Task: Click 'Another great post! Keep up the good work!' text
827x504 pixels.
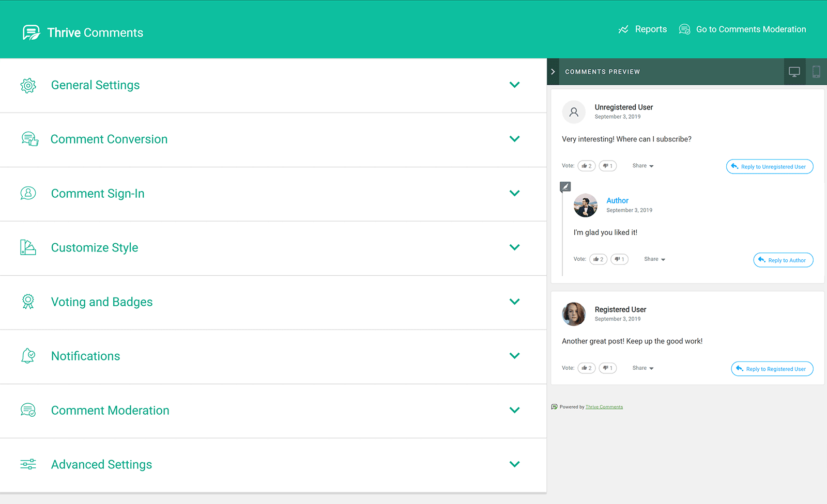Action: [632, 341]
